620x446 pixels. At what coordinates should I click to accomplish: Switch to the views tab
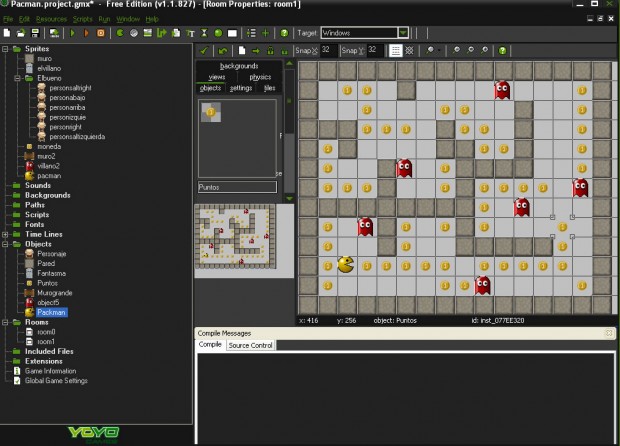pyautogui.click(x=217, y=77)
